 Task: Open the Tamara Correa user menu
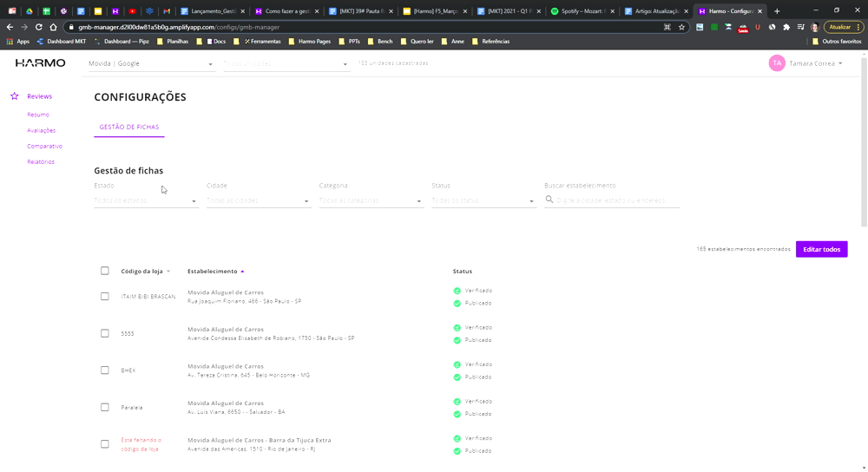click(815, 63)
